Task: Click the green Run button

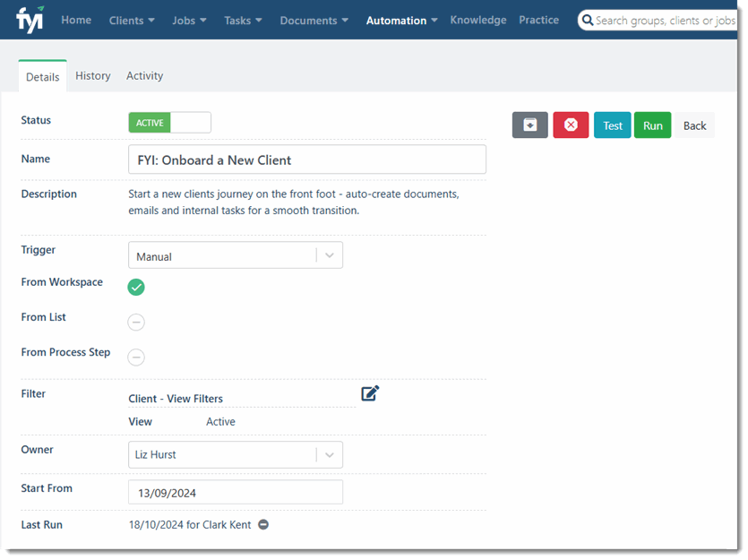Action: [652, 125]
